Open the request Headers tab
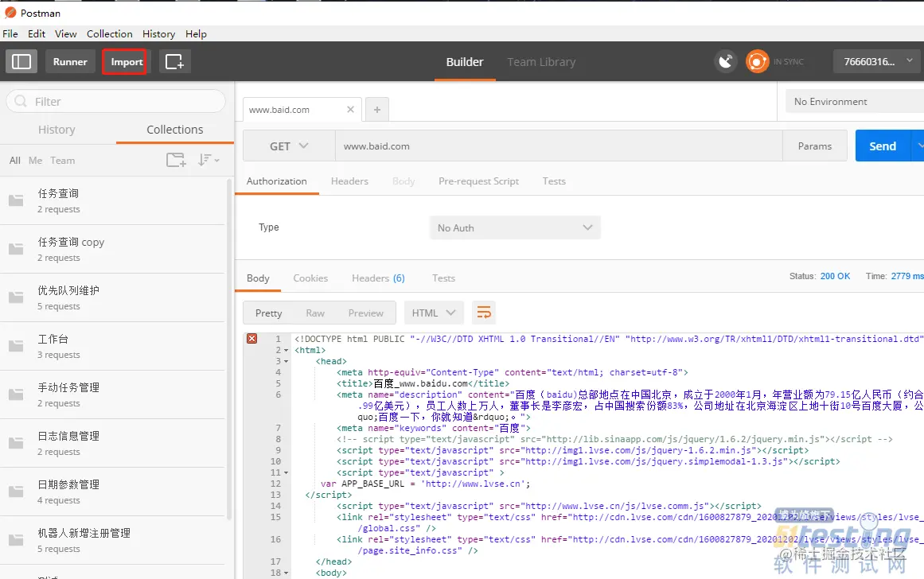Screen dimensions: 924x579 click(349, 181)
